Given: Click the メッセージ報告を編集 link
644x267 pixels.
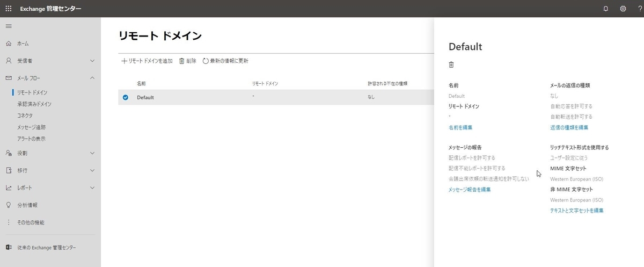Looking at the screenshot, I should point(470,190).
